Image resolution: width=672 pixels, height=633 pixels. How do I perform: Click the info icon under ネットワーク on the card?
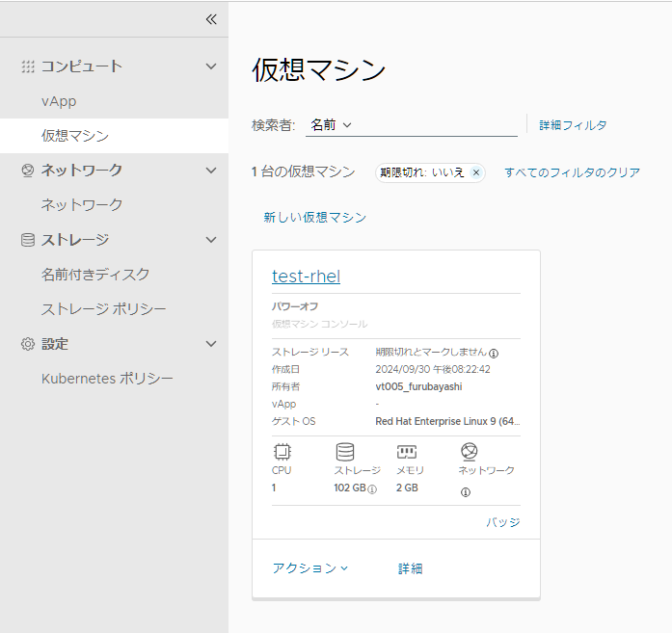(x=466, y=492)
